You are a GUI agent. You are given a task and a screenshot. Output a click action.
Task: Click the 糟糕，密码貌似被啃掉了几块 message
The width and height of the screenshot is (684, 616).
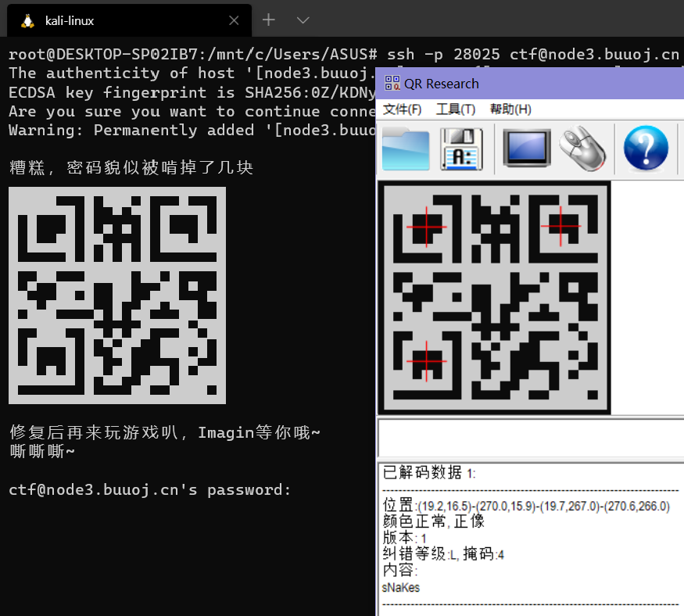131,167
